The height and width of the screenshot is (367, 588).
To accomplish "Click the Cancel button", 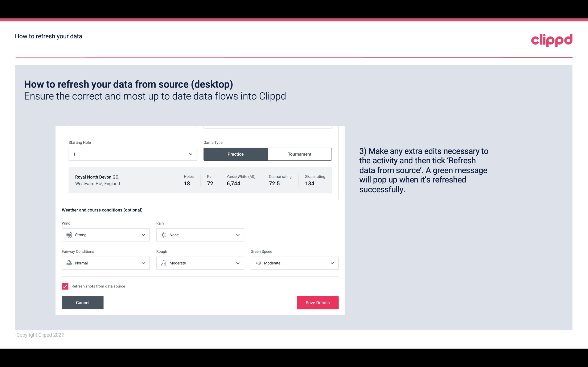I will pos(83,302).
